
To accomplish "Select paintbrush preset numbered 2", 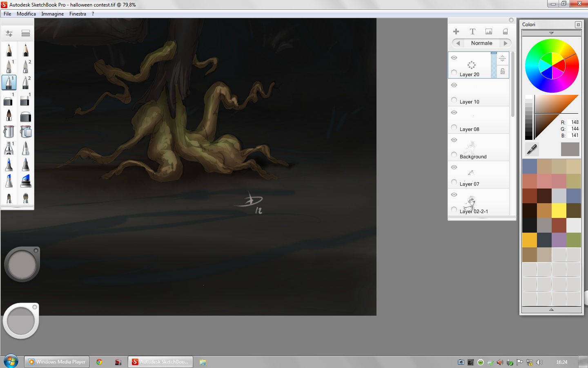I will click(26, 66).
